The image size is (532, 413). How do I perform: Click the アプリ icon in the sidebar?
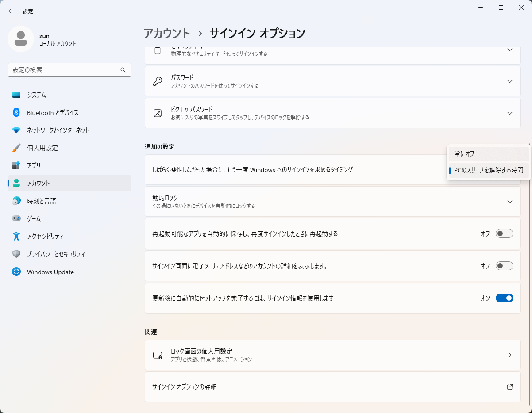[16, 165]
